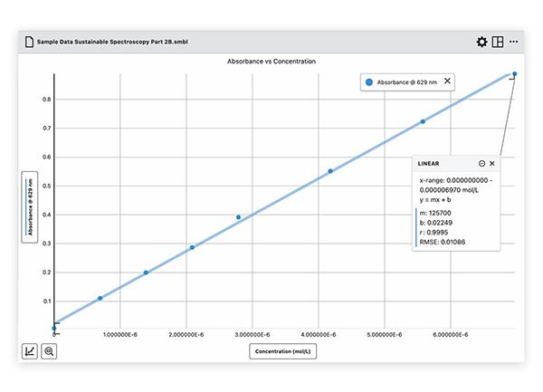Screen dimensions: 543x392
Task: Open the view layout options icon
Action: (498, 42)
